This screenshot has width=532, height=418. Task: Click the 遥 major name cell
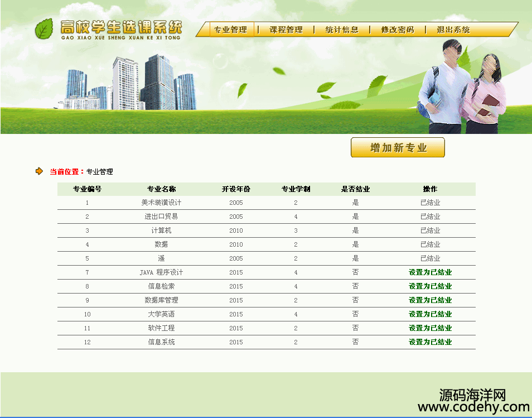161,258
